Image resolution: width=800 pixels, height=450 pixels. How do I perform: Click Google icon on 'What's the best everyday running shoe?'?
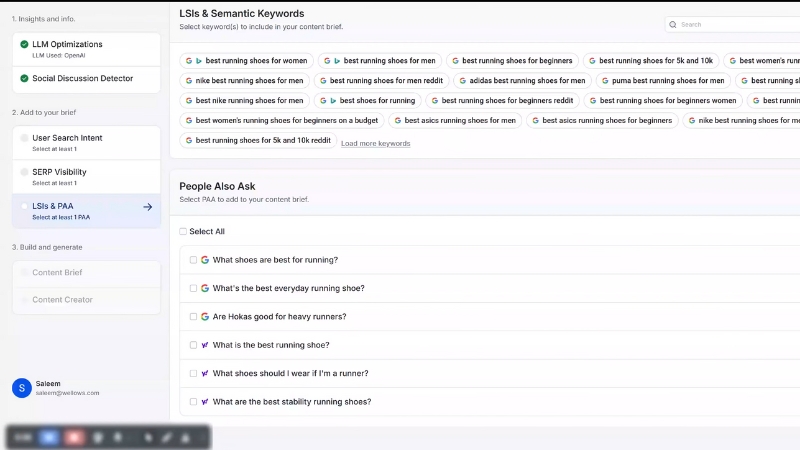point(205,288)
